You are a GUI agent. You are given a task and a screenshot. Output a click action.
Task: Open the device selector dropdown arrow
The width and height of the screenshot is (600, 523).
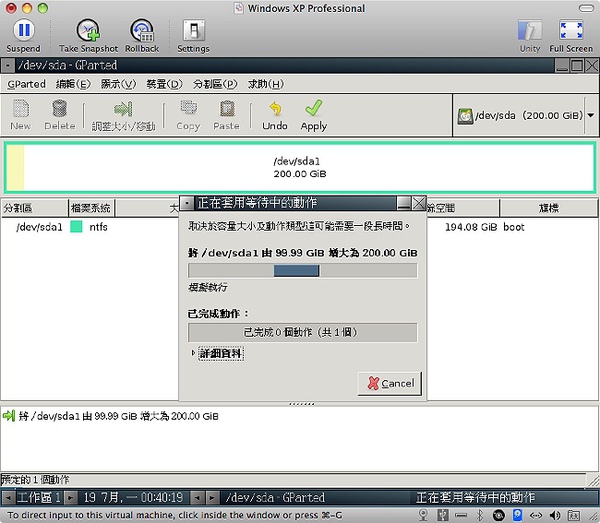click(x=591, y=115)
